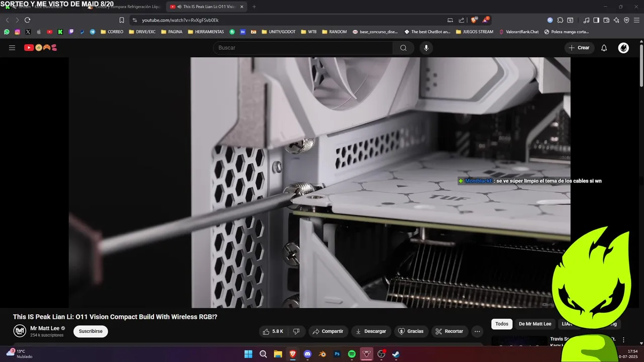Click the video player area

click(319, 183)
